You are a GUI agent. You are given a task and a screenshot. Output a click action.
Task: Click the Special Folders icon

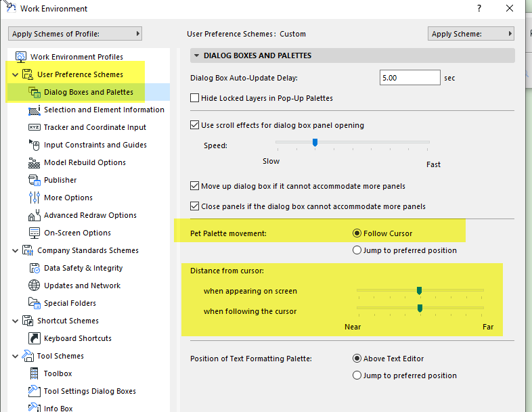[34, 303]
